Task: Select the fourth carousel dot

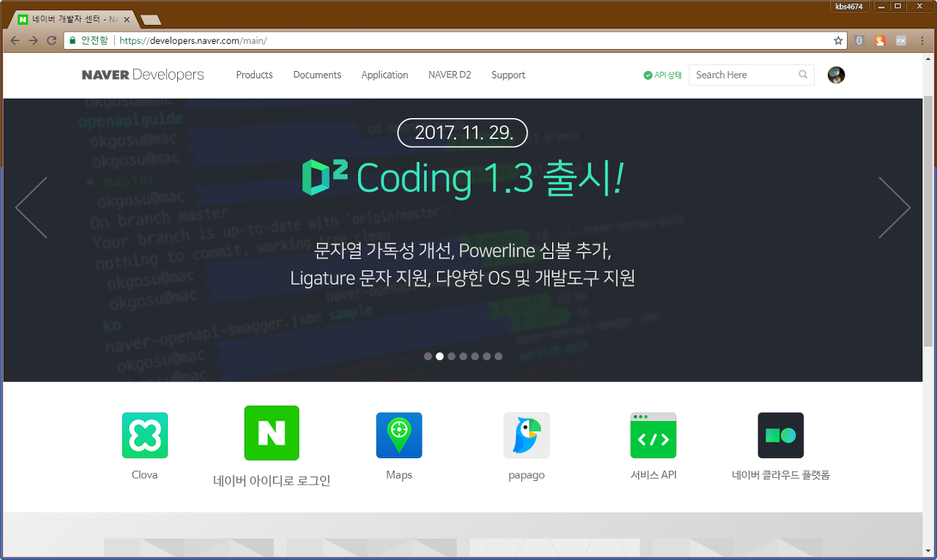Action: point(463,356)
